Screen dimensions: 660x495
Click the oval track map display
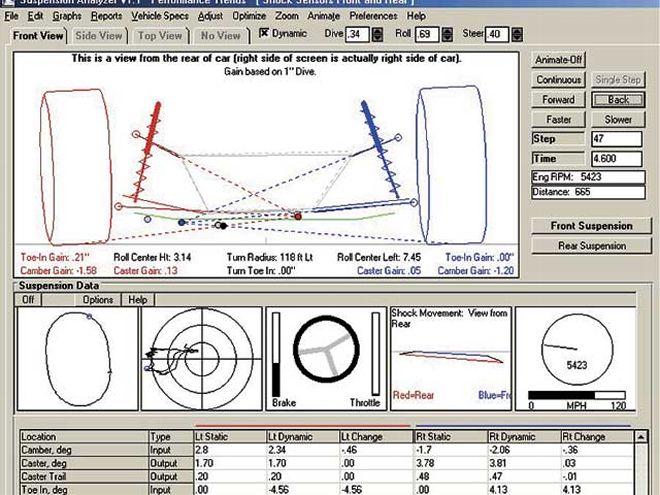pos(77,359)
